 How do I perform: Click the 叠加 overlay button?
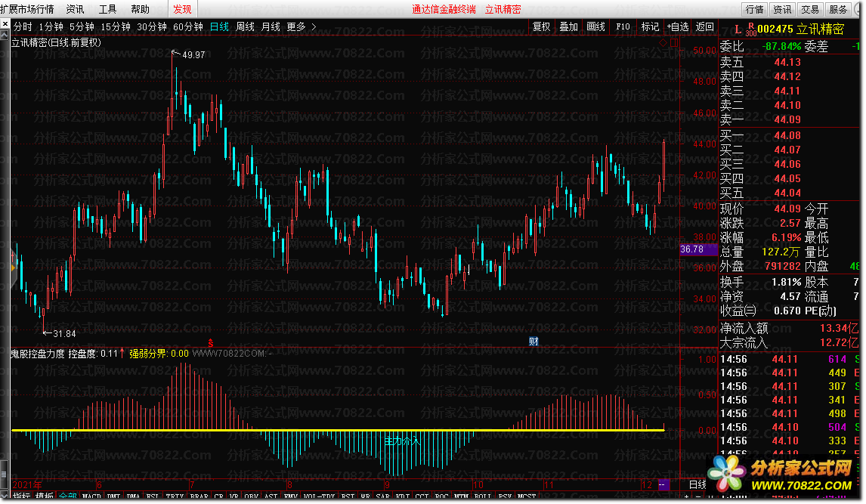pyautogui.click(x=568, y=26)
